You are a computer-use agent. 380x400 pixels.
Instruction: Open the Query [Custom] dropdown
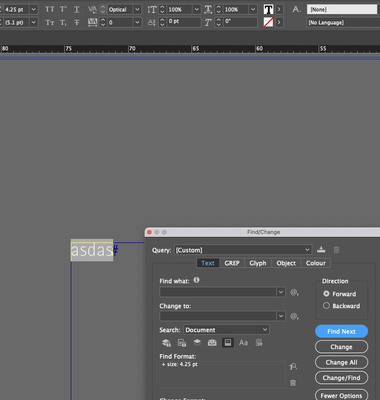[x=243, y=250]
